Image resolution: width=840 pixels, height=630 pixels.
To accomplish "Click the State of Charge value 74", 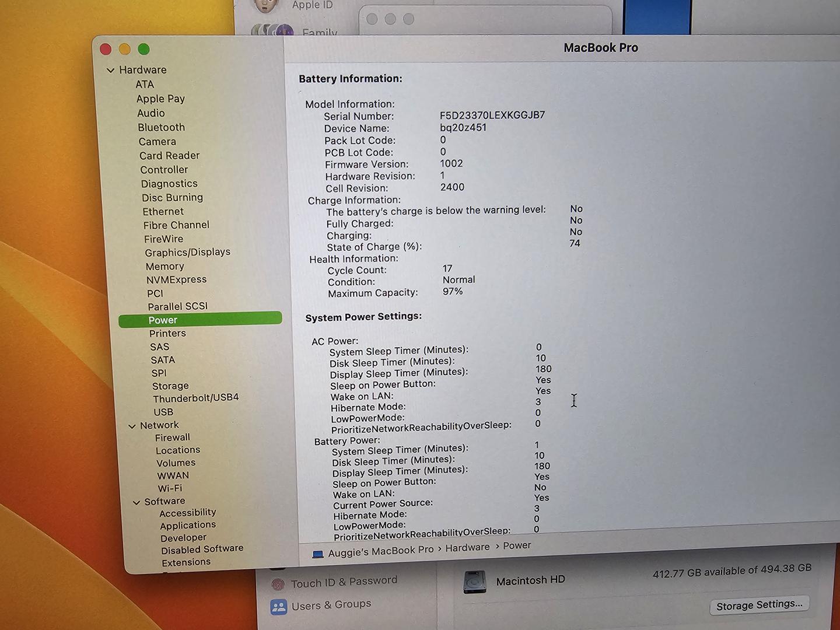I will coord(575,243).
